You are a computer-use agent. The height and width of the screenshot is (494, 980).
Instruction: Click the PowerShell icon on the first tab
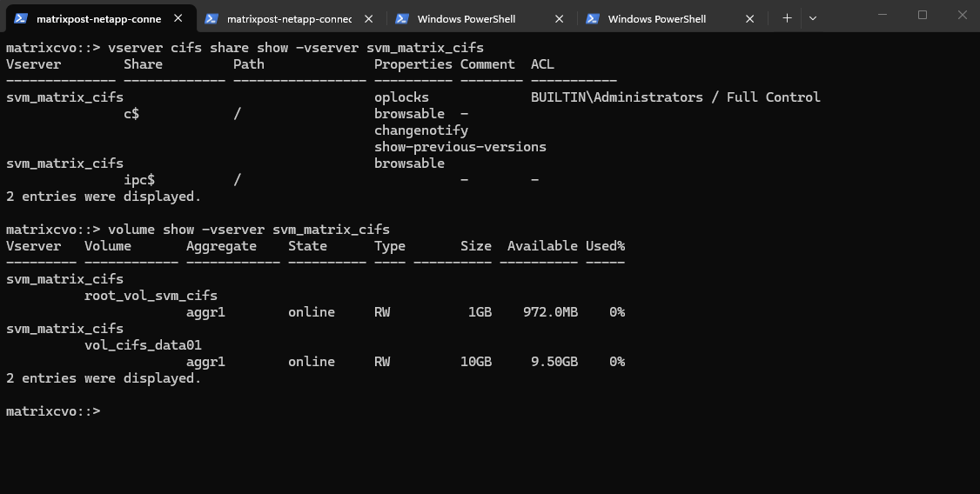click(x=21, y=18)
